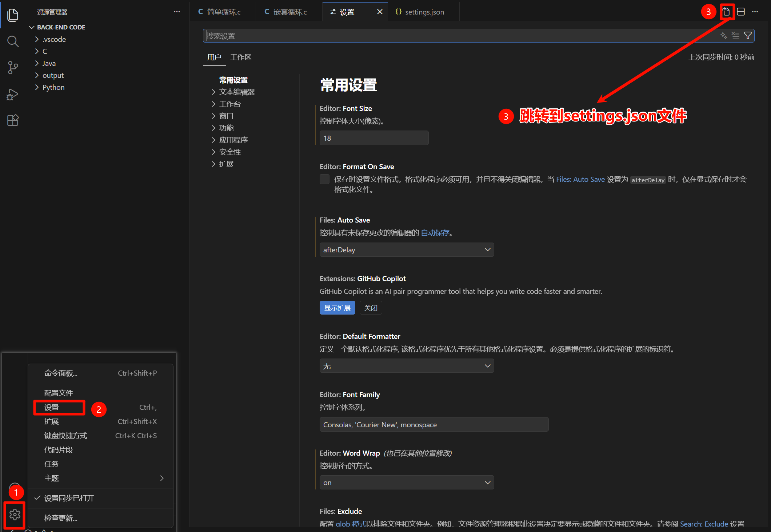771x532 pixels.
Task: Click the Font Size field showing 18
Action: click(374, 138)
